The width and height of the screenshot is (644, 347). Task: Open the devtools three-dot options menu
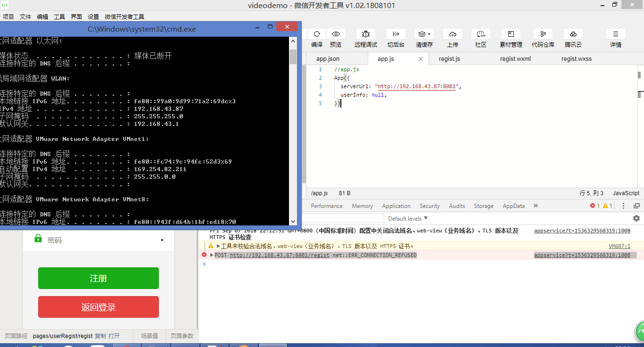(624, 206)
